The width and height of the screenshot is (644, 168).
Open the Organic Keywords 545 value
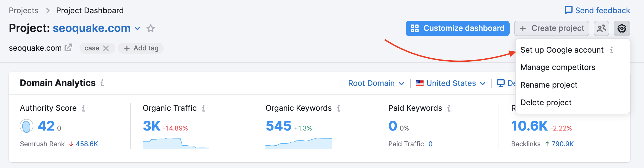tap(278, 126)
